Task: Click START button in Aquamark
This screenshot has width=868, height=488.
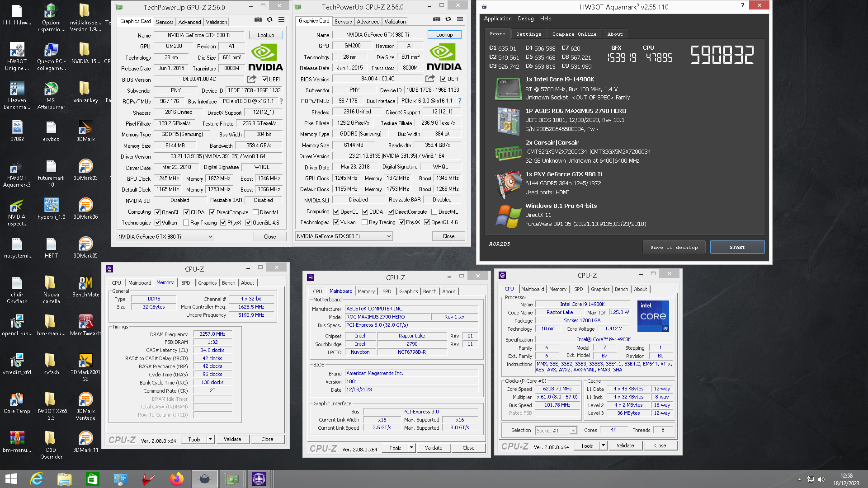Action: point(737,247)
